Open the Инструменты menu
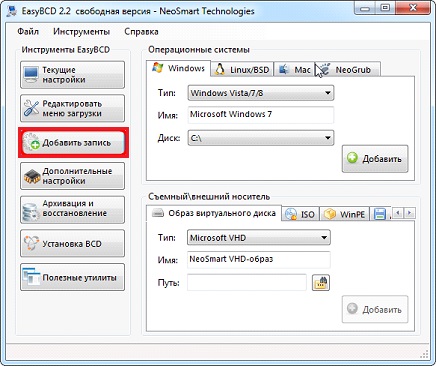The image size is (436, 366). click(81, 32)
